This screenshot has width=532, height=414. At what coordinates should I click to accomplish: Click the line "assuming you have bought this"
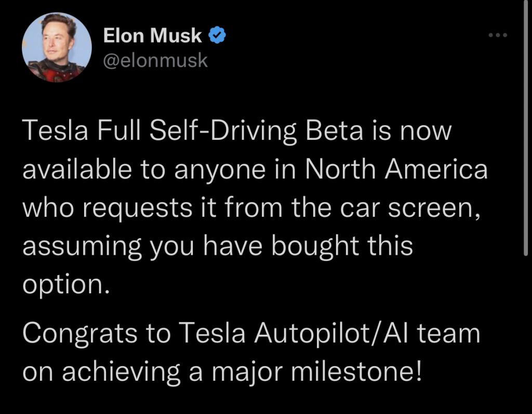click(x=218, y=247)
